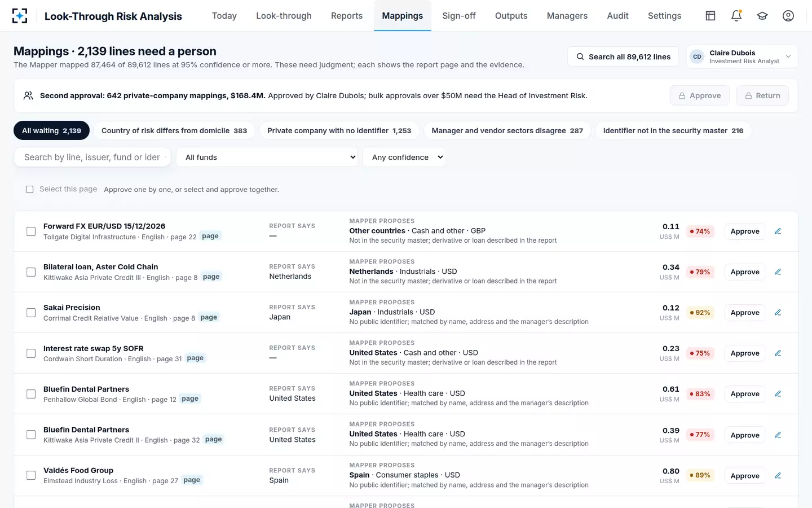Edit mapping for Forward FX EUR/USD row
Image resolution: width=812 pixels, height=508 pixels.
pos(778,231)
